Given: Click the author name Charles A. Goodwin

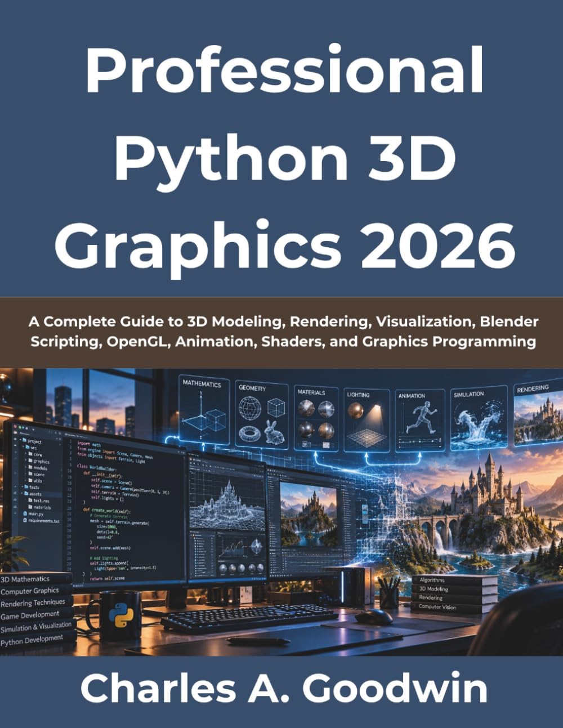Looking at the screenshot, I should 284,688.
